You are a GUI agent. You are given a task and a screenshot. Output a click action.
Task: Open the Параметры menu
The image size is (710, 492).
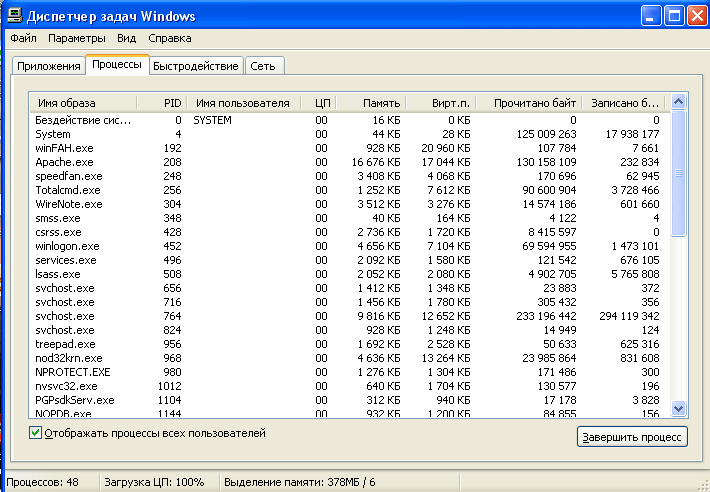(77, 38)
